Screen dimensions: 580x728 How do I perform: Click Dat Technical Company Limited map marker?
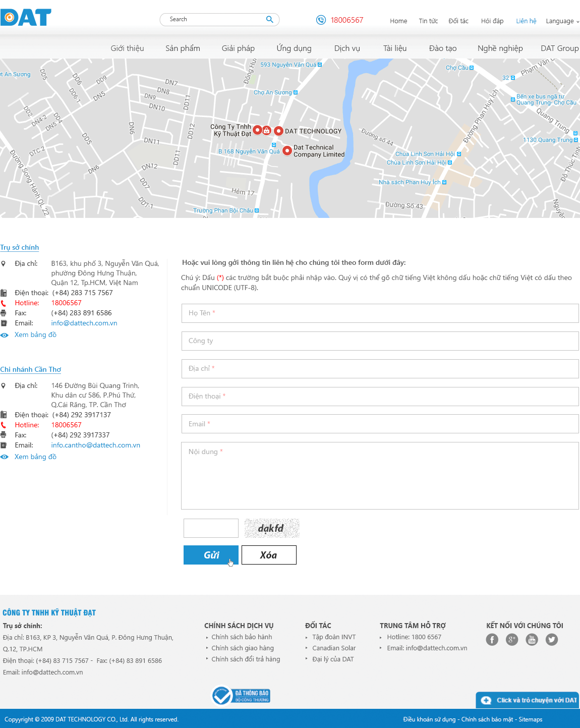[287, 150]
